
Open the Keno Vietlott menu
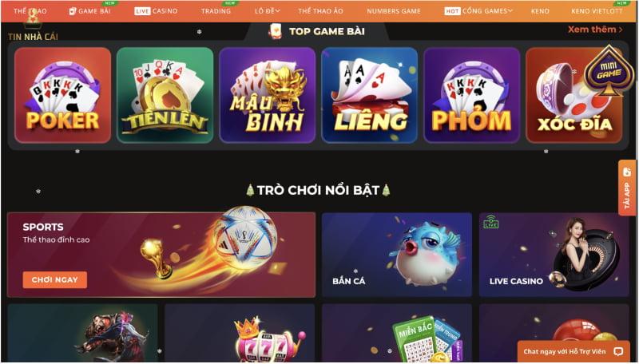[x=597, y=11]
